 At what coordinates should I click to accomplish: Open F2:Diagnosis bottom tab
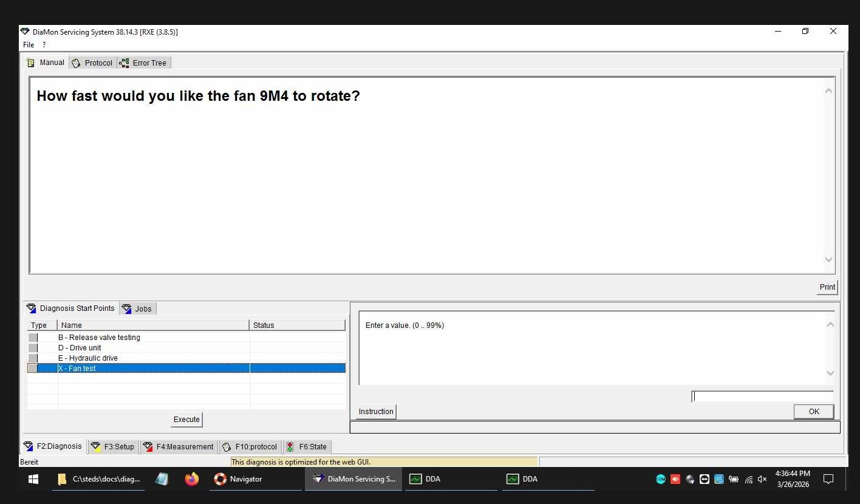tap(53, 446)
